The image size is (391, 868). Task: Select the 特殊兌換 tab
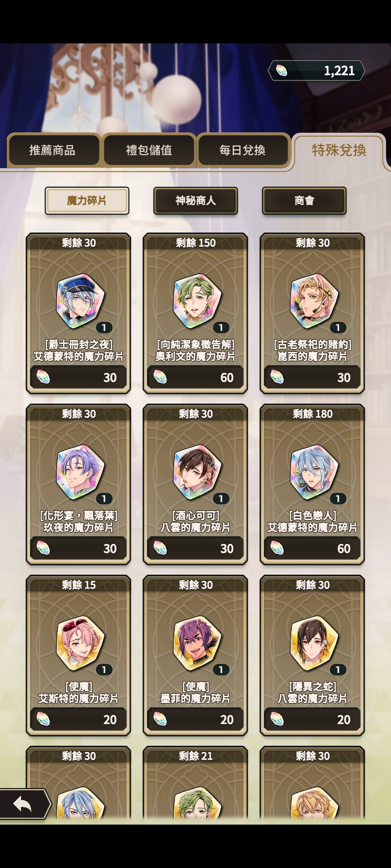point(339,150)
